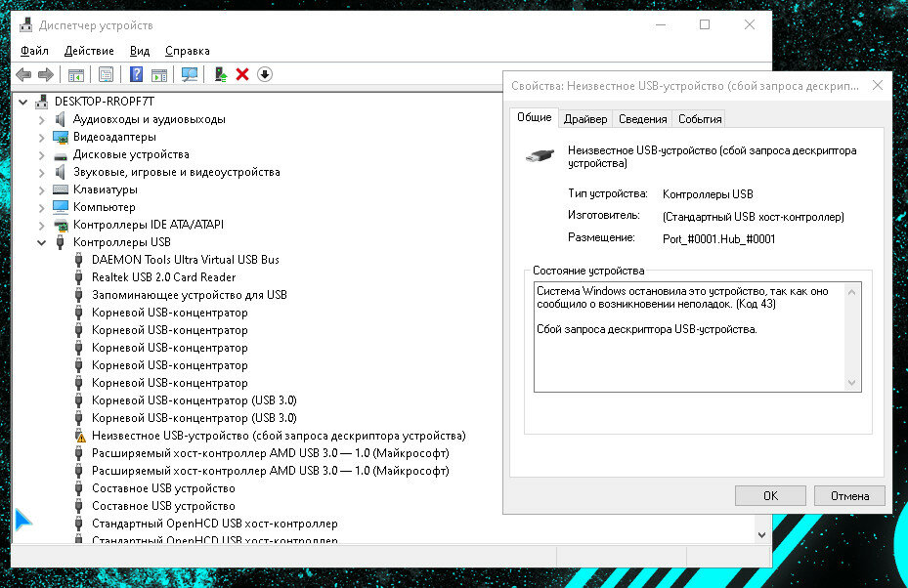Open the Справка menu

[187, 51]
